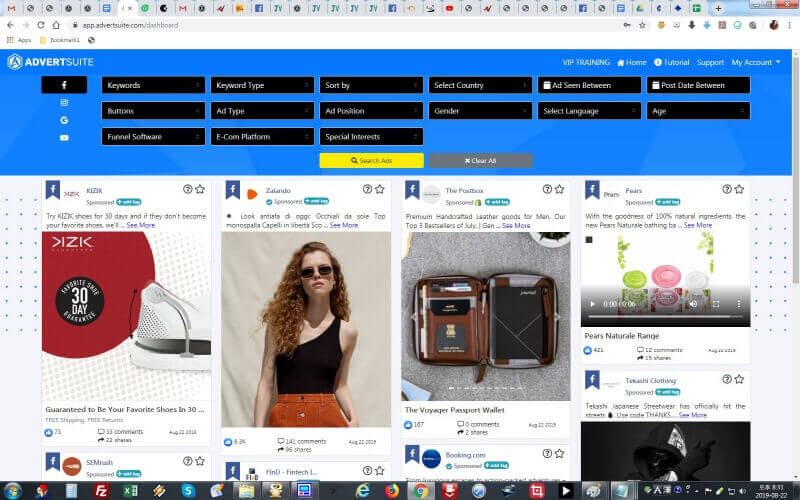
Task: Open Pears video more options menu
Action: coord(738,304)
